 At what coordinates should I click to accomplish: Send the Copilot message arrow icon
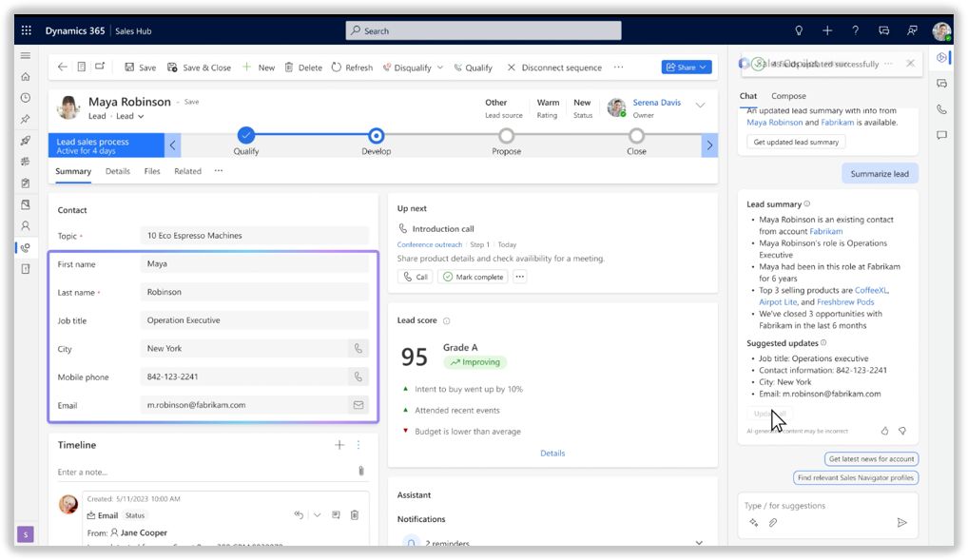(902, 522)
